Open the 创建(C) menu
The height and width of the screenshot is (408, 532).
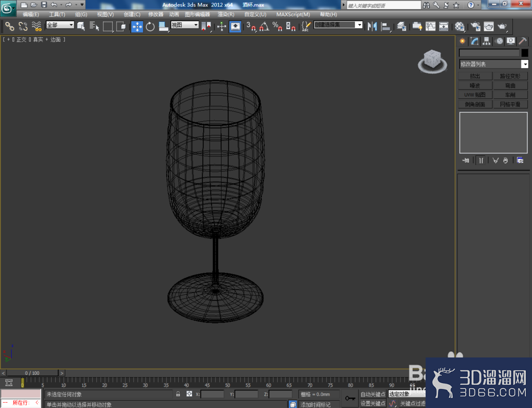click(x=132, y=14)
